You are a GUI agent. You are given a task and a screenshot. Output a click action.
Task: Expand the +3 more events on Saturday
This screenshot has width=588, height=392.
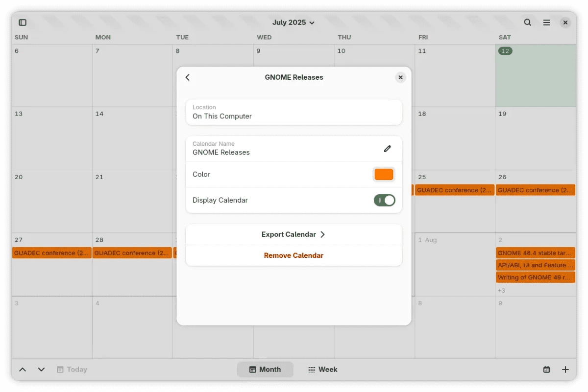[501, 291]
